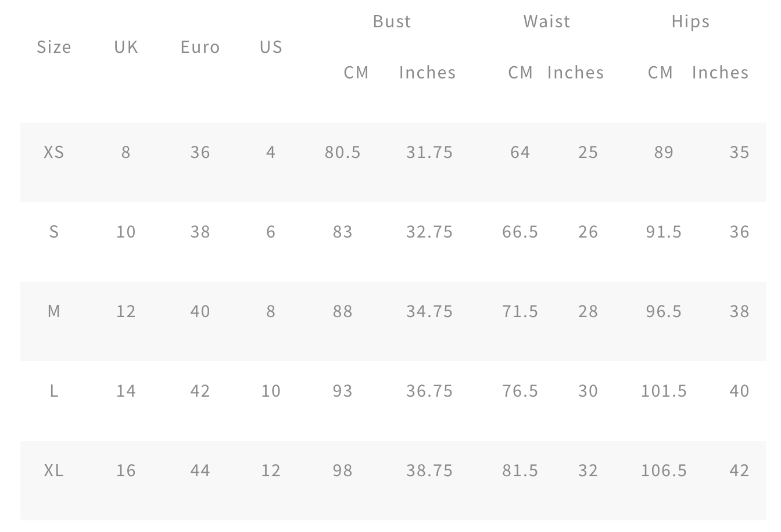The height and width of the screenshot is (532, 781).
Task: Select the XL size row label
Action: tap(54, 470)
